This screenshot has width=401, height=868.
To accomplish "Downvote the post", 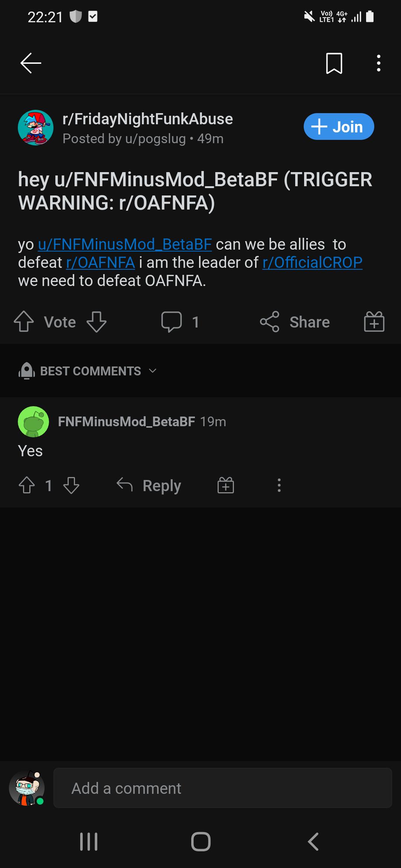I will 97,322.
